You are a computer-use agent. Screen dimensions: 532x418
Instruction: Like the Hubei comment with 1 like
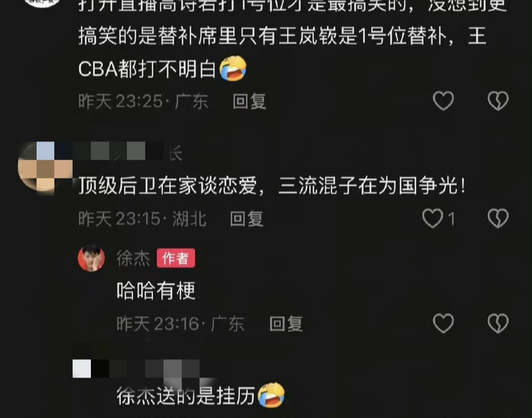433,218
